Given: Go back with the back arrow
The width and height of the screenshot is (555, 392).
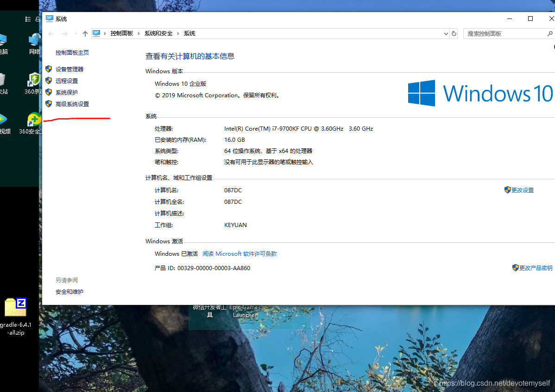Looking at the screenshot, I should (51, 34).
